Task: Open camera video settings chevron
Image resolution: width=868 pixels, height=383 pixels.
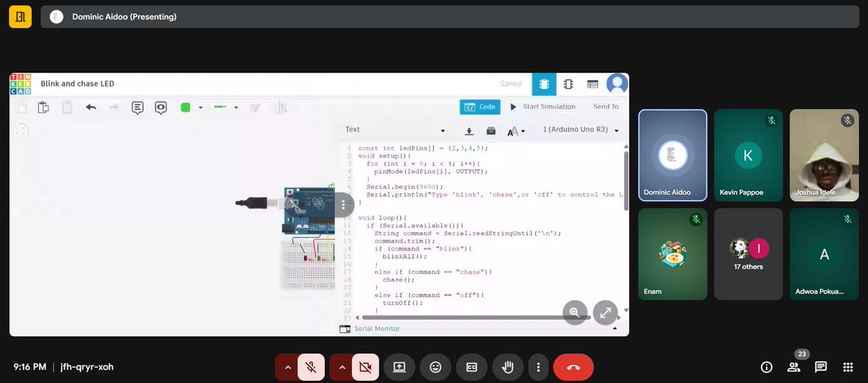Action: tap(342, 367)
